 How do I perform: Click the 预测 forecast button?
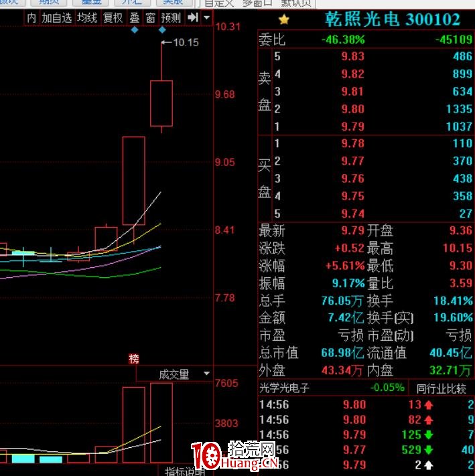(171, 18)
